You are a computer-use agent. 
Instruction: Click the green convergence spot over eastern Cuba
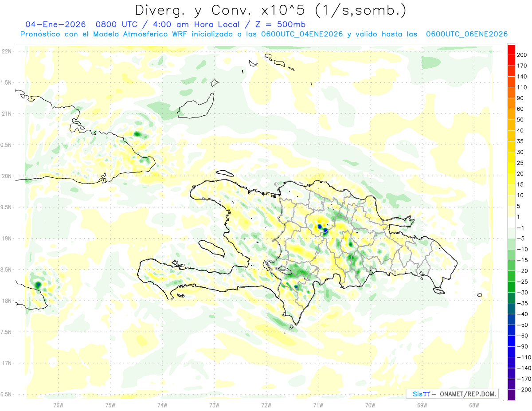pos(137,134)
